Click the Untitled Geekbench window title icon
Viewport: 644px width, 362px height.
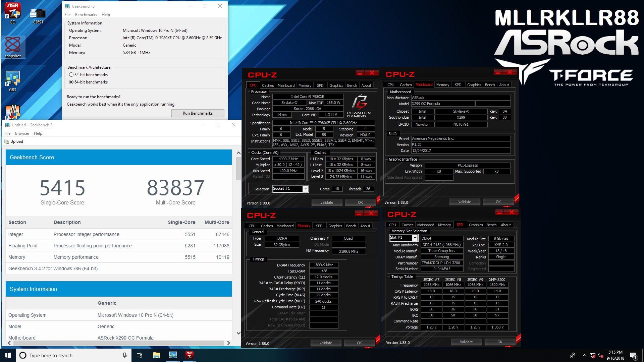pos(7,125)
